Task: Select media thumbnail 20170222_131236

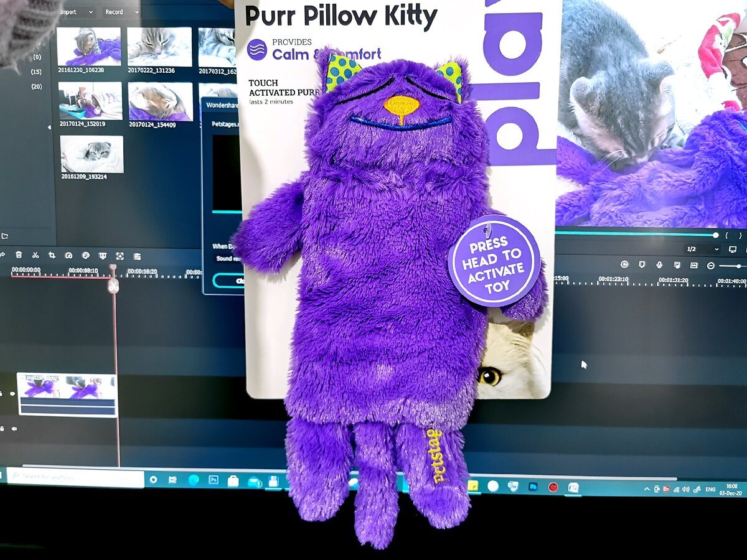Action: tap(159, 47)
